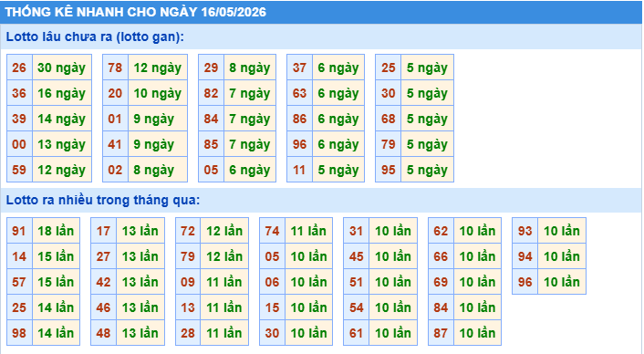Click the '18 lần' cell

(56, 231)
